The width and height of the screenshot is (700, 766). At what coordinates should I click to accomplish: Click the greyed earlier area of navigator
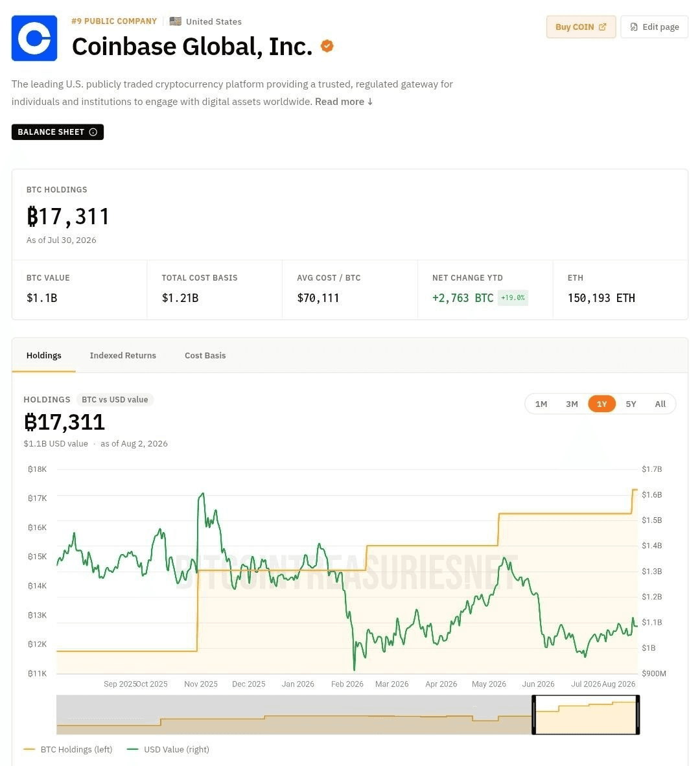click(294, 715)
